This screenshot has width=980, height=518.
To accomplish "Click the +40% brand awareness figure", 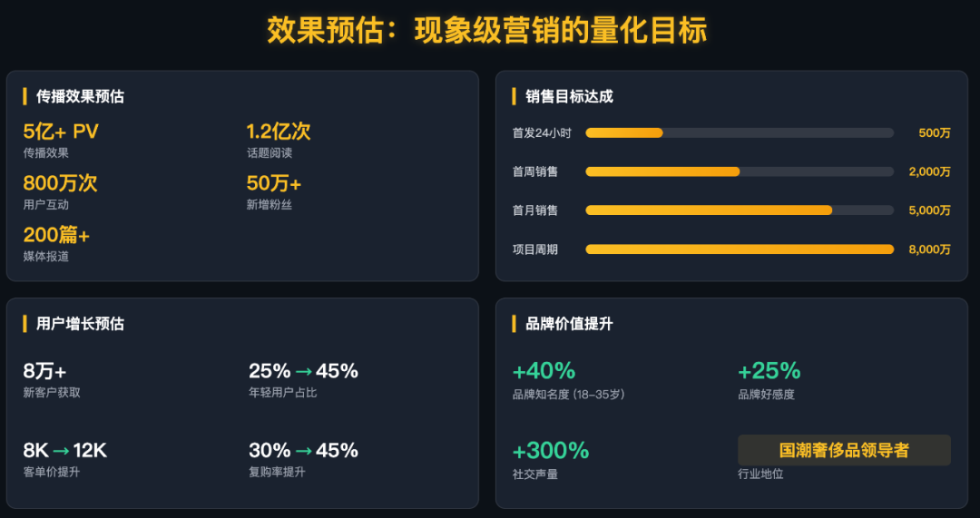I will click(544, 371).
